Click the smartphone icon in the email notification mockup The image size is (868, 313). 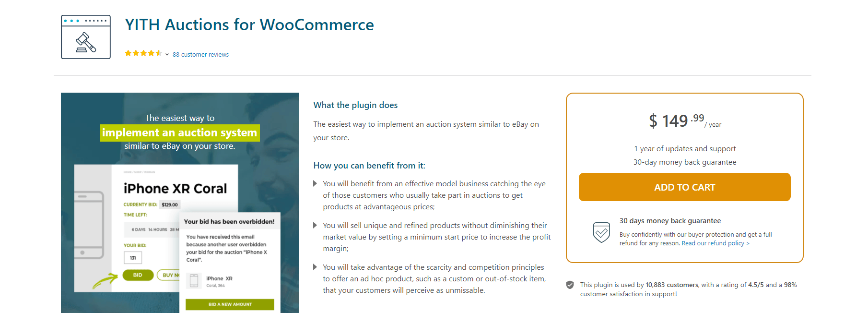[x=194, y=281]
